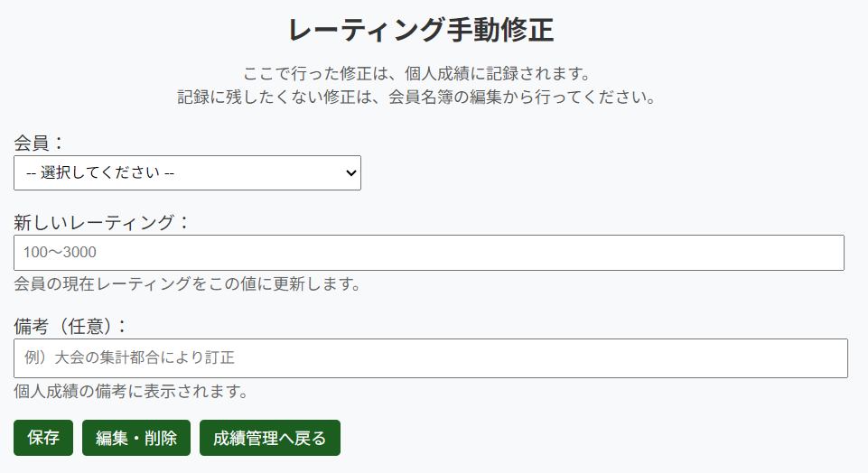Image resolution: width=868 pixels, height=473 pixels.
Task: Focus the 備考（任意） input field
Action: [x=431, y=358]
